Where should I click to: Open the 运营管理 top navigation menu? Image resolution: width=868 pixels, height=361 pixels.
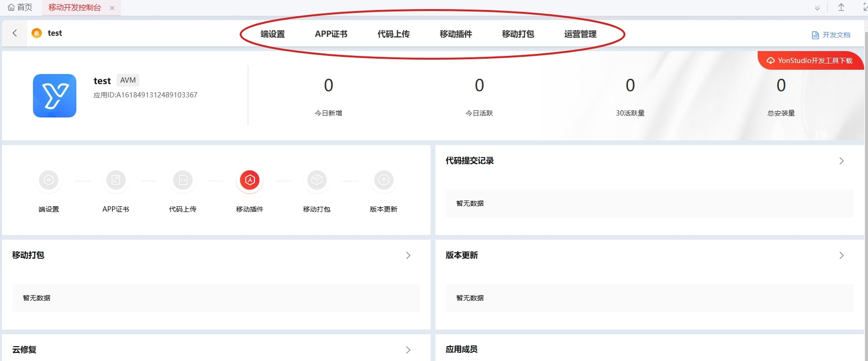(581, 34)
